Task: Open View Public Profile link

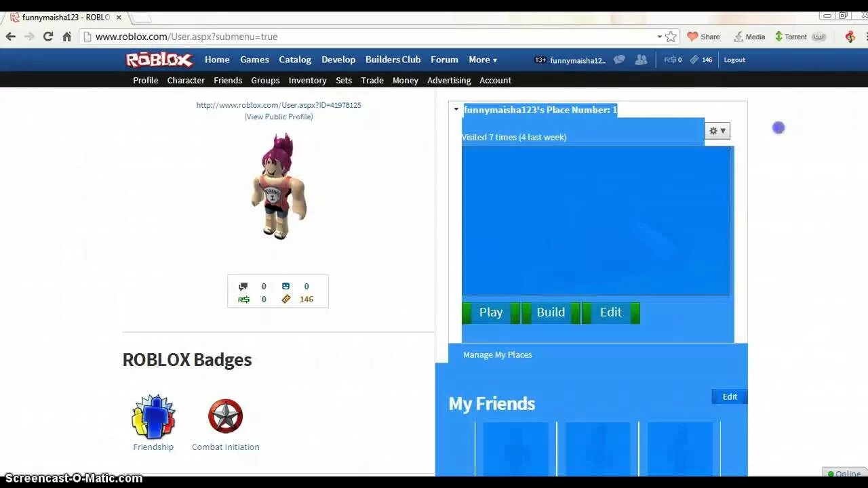Action: tap(279, 117)
